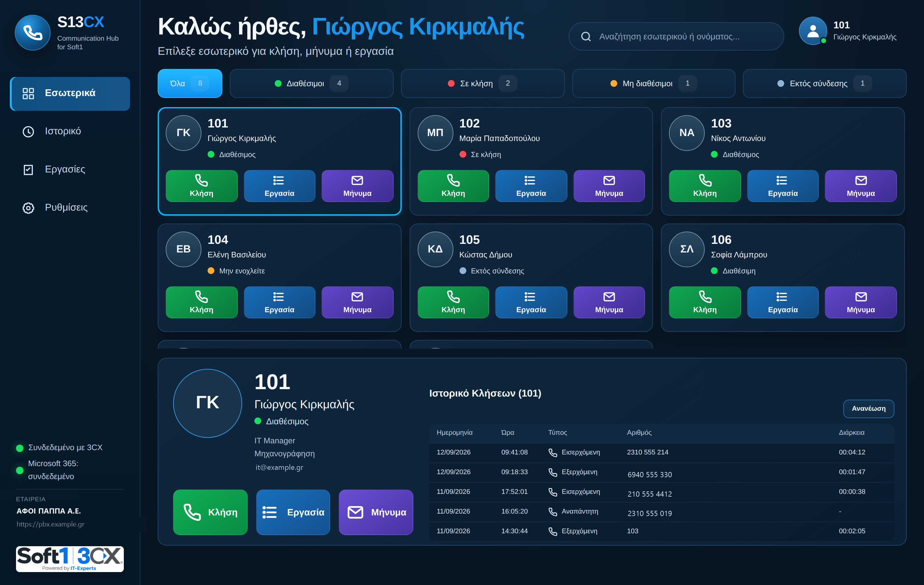Click the large Κλήση button in detail panel

(210, 512)
